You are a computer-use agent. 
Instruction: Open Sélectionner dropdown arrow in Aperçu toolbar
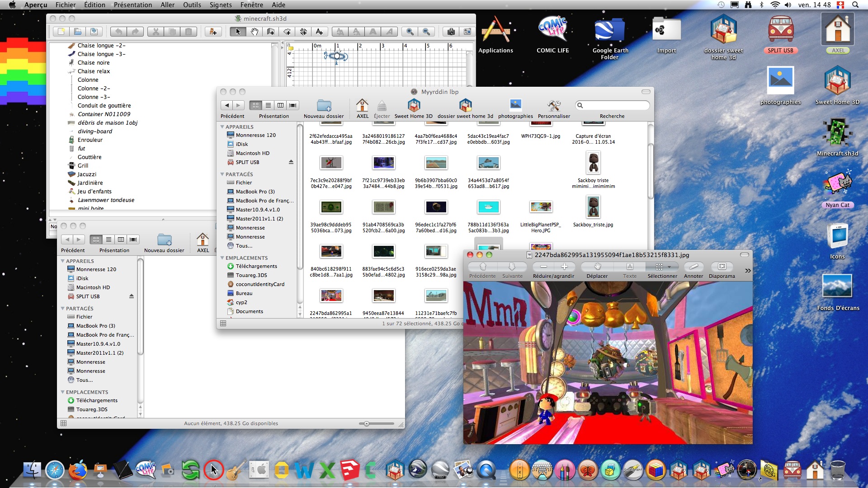click(670, 267)
